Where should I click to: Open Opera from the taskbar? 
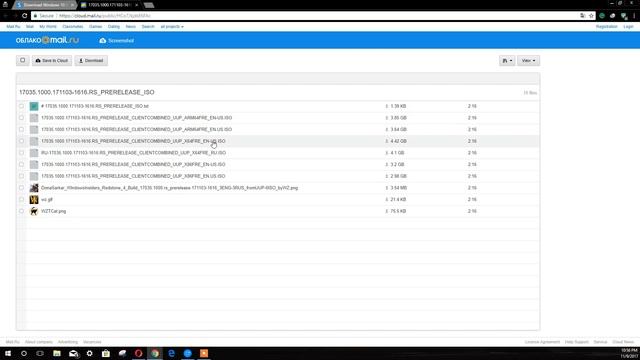(138, 353)
